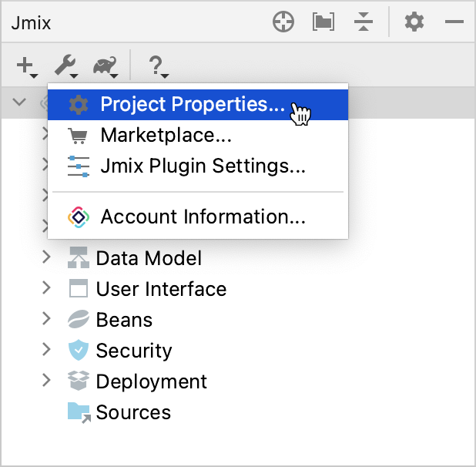Select the Security tree item

tap(134, 351)
